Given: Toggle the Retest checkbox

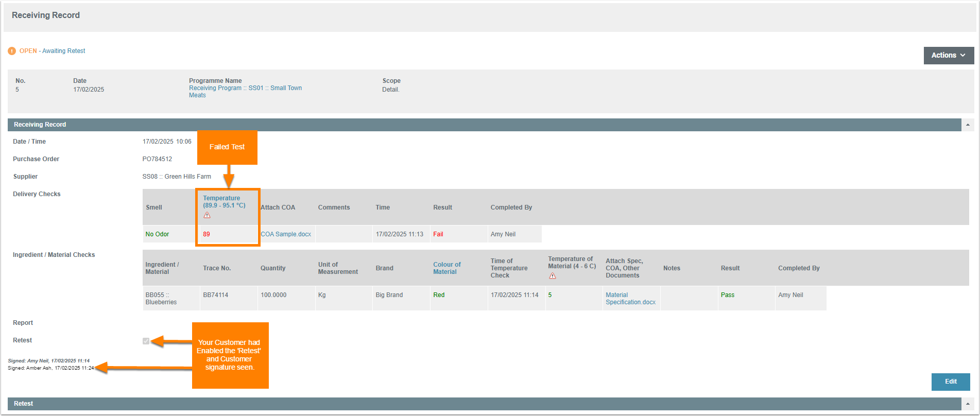Looking at the screenshot, I should pos(146,341).
